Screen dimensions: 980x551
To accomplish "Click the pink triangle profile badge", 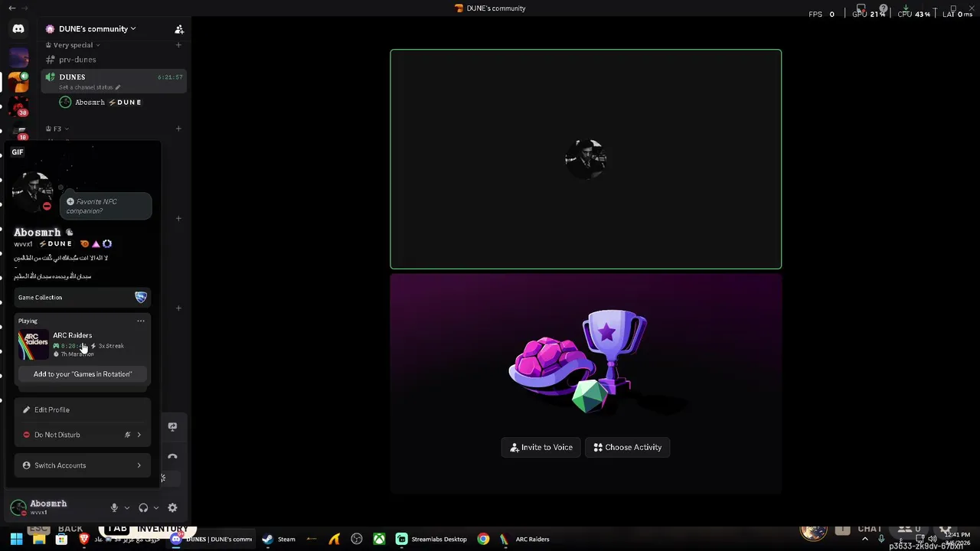I will tap(96, 244).
